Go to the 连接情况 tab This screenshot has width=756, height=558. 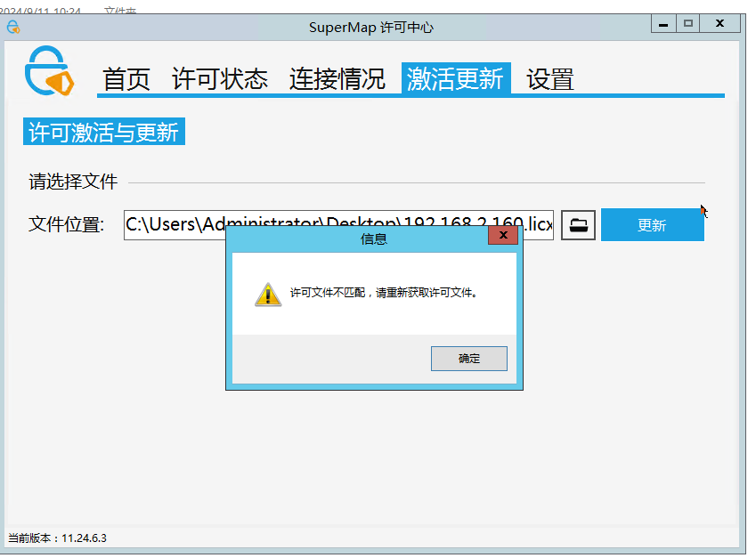click(337, 79)
